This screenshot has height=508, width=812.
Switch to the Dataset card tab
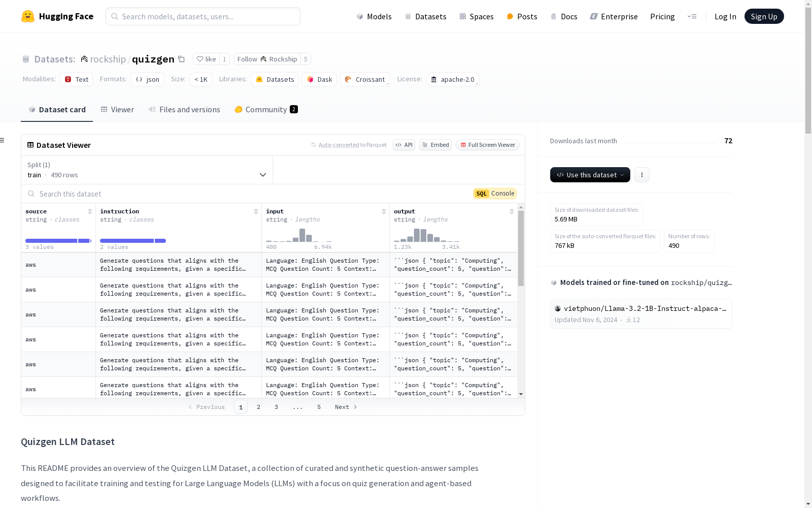(x=57, y=110)
